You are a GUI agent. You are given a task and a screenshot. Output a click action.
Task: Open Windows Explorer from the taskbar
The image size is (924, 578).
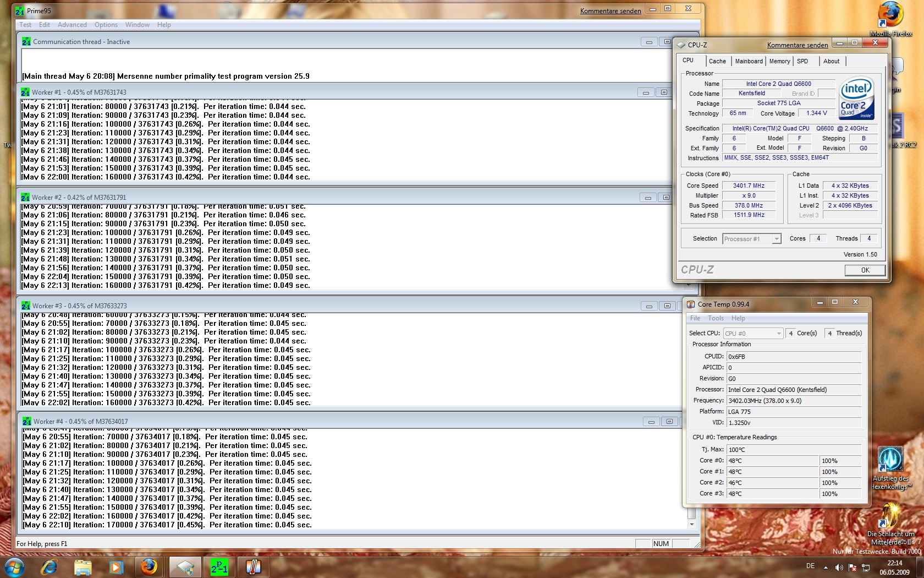click(82, 567)
